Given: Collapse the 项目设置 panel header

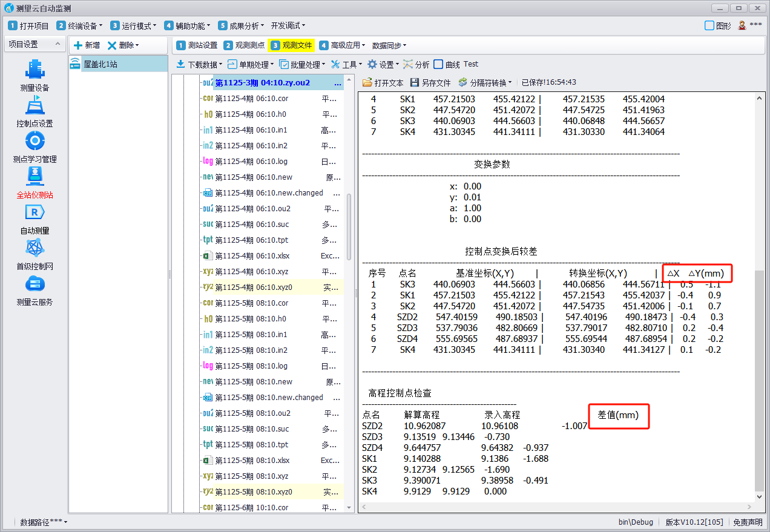Looking at the screenshot, I should pos(35,45).
